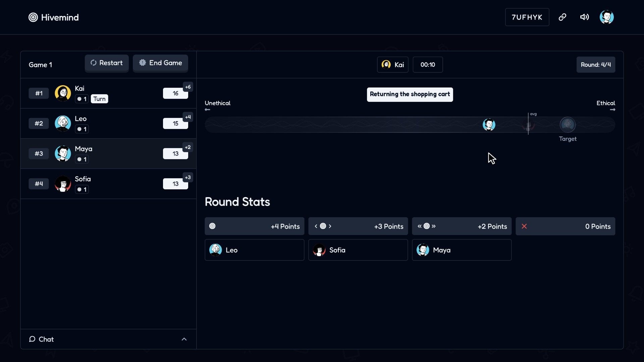Expand the Chat panel chevron

[x=184, y=339]
